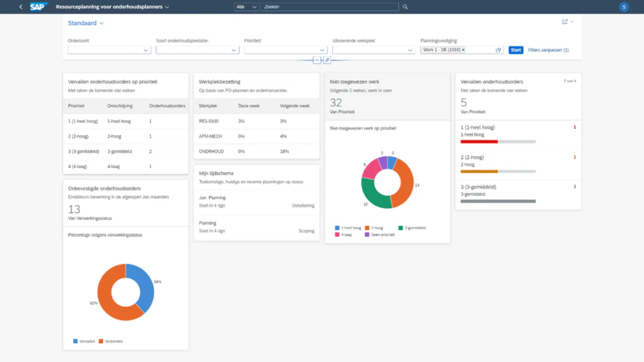Viewport: 644px width, 362px height.
Task: Focus the Zoeken search field
Action: point(330,6)
